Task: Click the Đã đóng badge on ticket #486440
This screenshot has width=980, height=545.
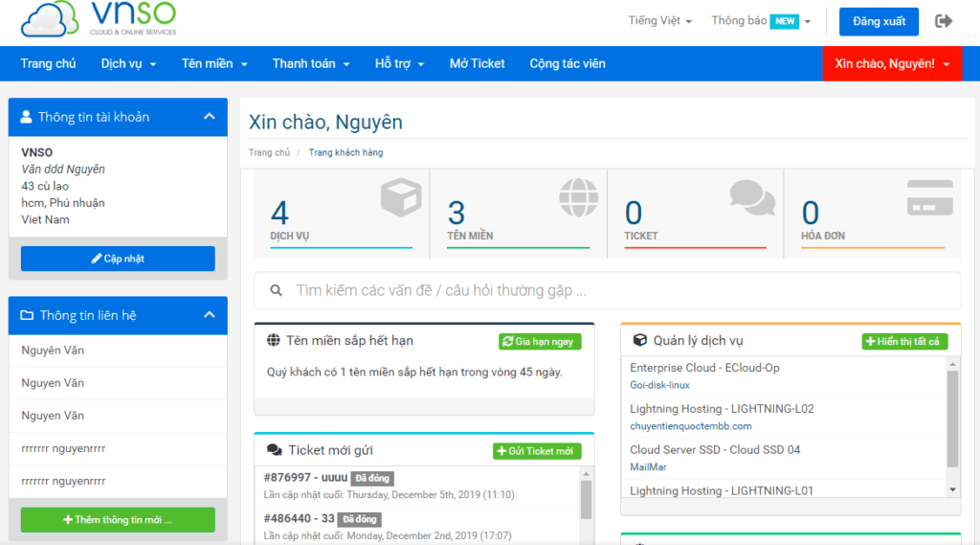Action: coord(360,519)
